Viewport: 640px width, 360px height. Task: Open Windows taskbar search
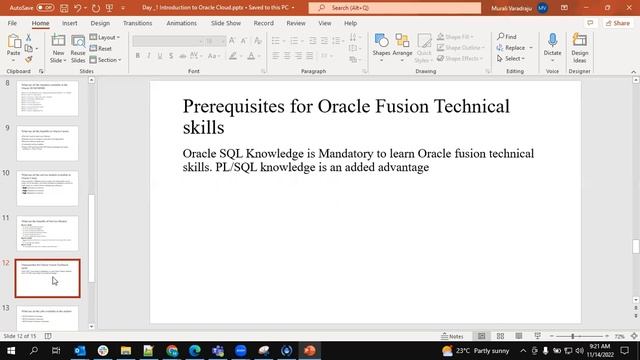pos(34,351)
